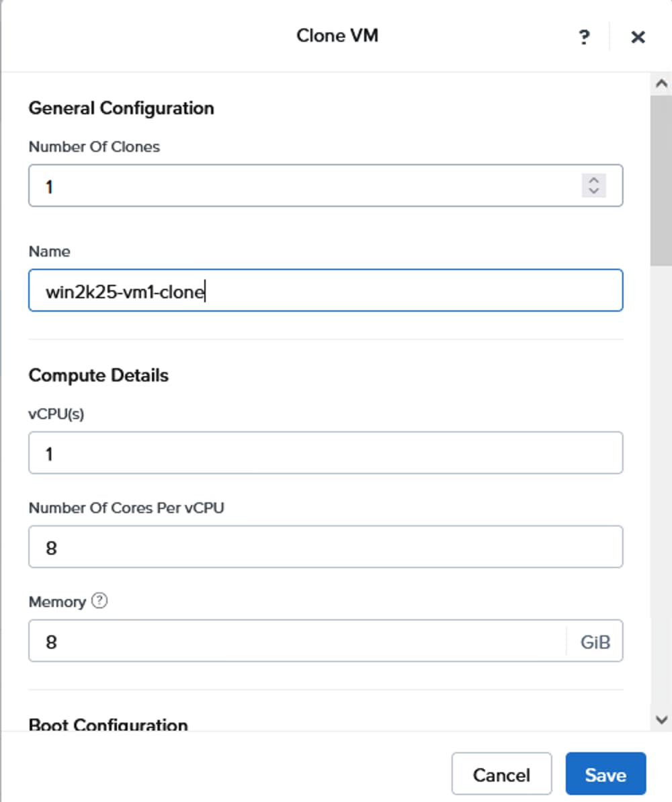
Task: Cancel the Clone VM operation
Action: point(502,774)
